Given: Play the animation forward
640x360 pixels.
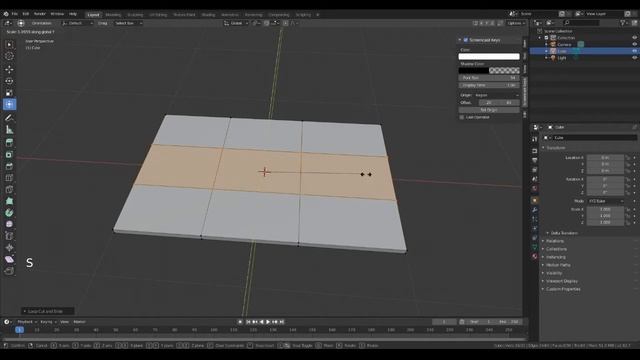Looking at the screenshot, I should pyautogui.click(x=268, y=322).
